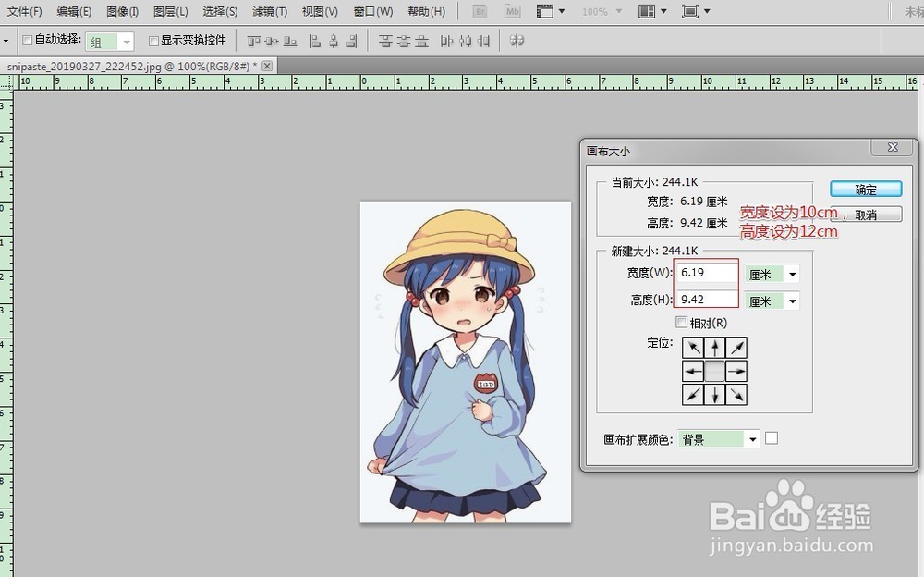Set anchor to top-right arrow

pos(736,348)
